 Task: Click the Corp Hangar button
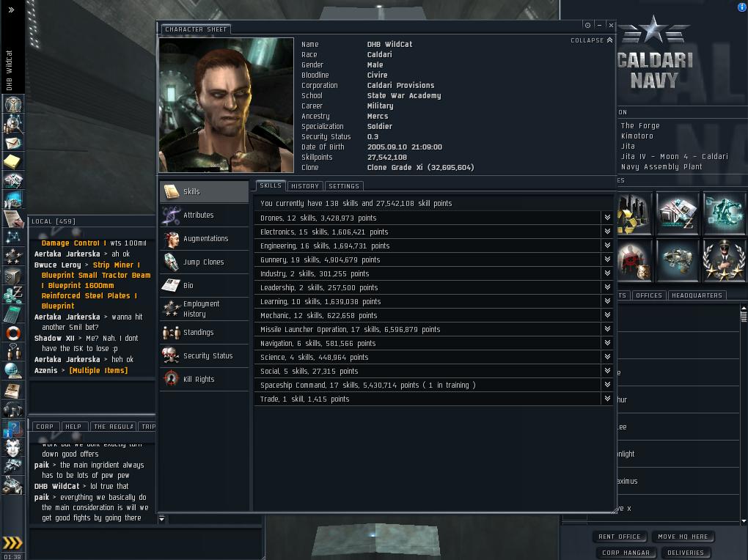626,553
